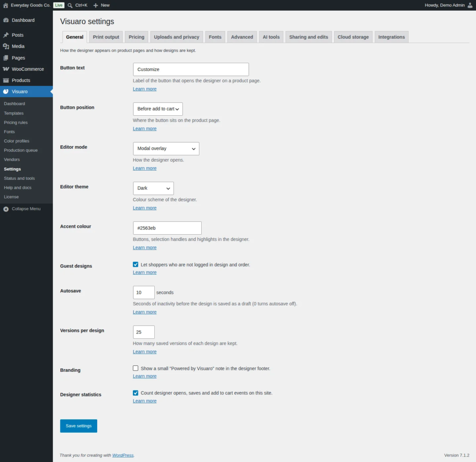Switch to the Advanced tab

[x=242, y=37]
